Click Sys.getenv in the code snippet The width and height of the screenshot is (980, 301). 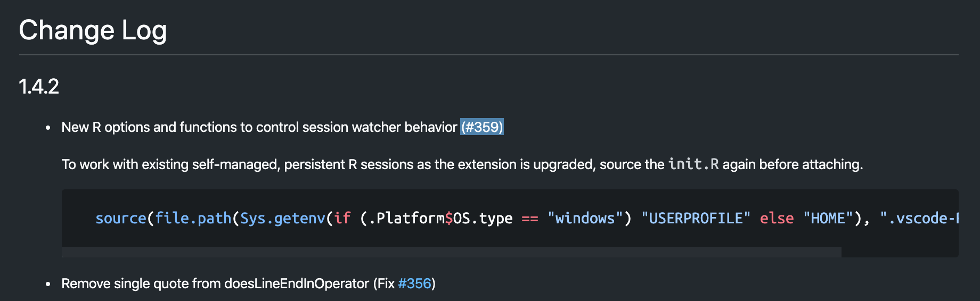coord(282,219)
